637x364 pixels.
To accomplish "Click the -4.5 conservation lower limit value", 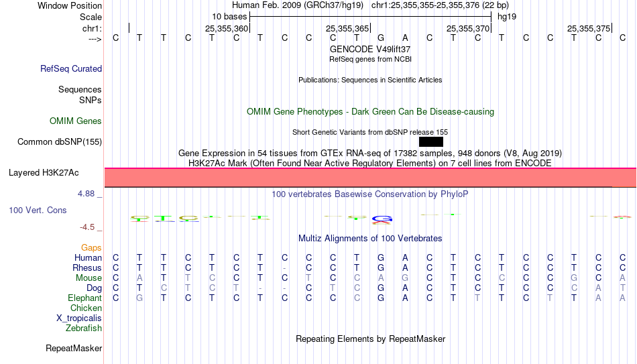I will coord(87,227).
